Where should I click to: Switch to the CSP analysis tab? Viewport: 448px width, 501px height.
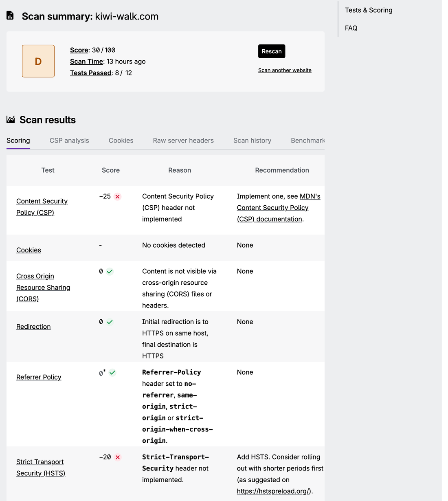pyautogui.click(x=69, y=141)
